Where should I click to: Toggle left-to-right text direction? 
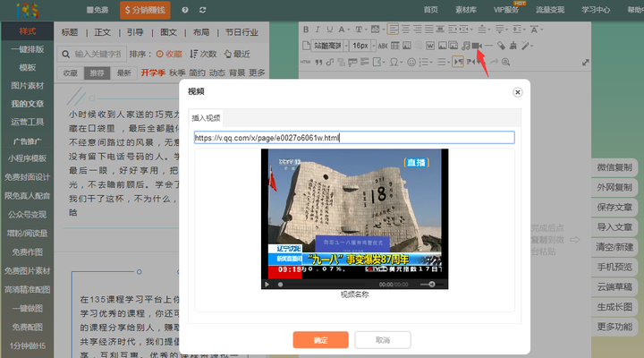tap(458, 62)
